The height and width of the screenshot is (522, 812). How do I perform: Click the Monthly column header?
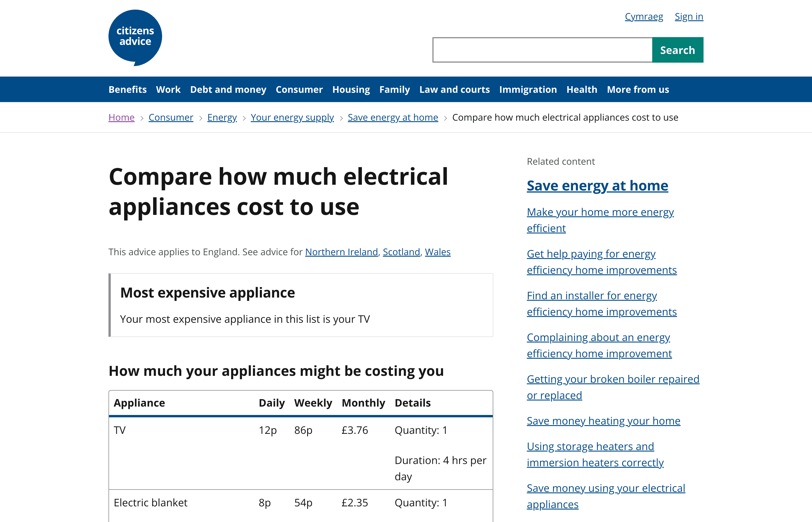click(363, 403)
